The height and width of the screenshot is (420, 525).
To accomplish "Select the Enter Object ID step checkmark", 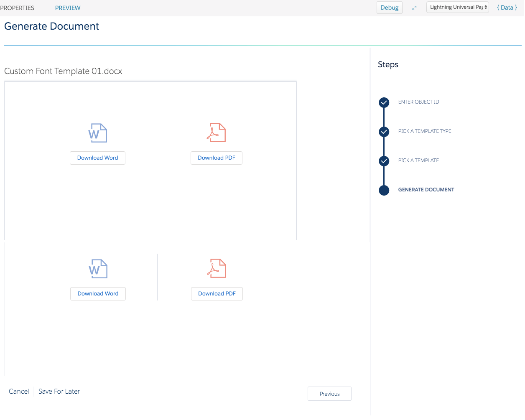I will (384, 102).
